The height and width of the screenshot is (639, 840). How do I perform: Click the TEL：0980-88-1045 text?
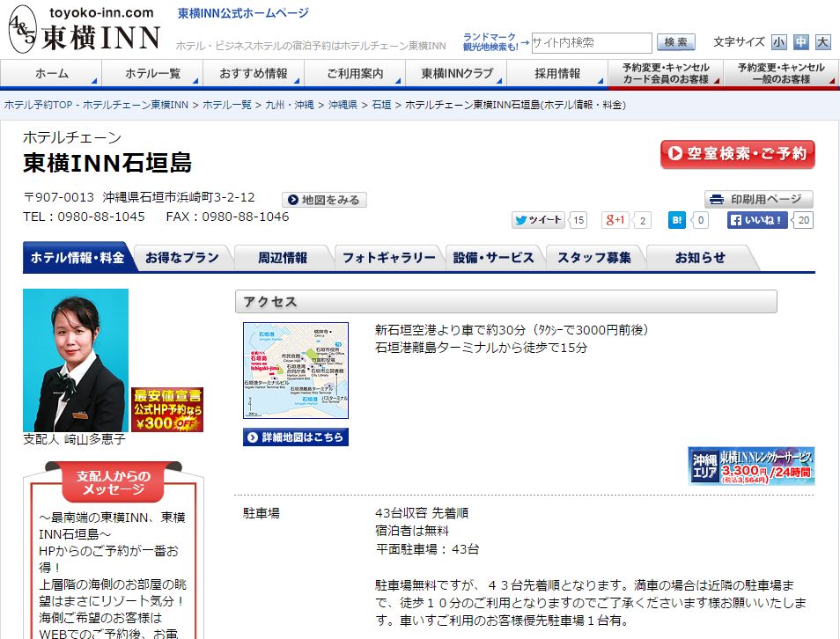[85, 217]
